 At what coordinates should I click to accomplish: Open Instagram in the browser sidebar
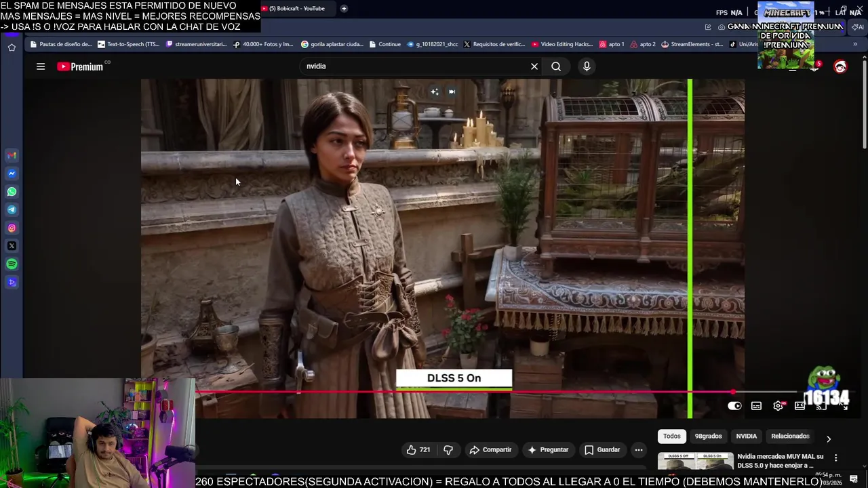tap(12, 228)
